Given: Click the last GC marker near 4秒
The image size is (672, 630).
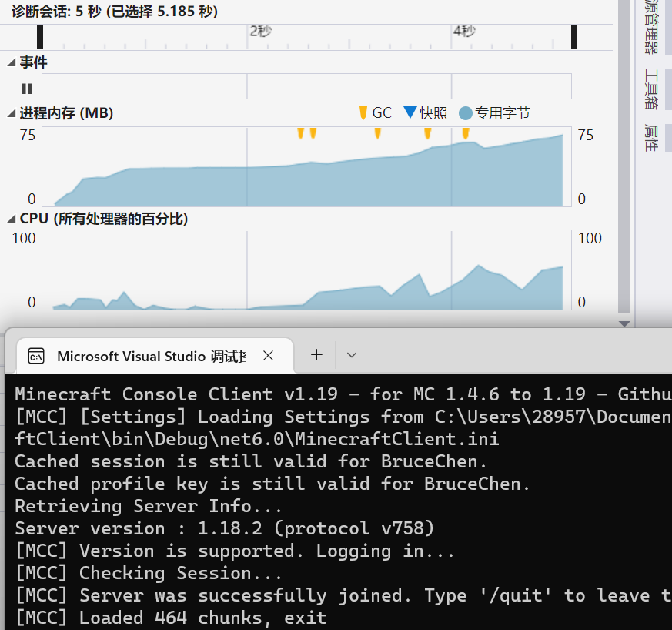Looking at the screenshot, I should 466,133.
